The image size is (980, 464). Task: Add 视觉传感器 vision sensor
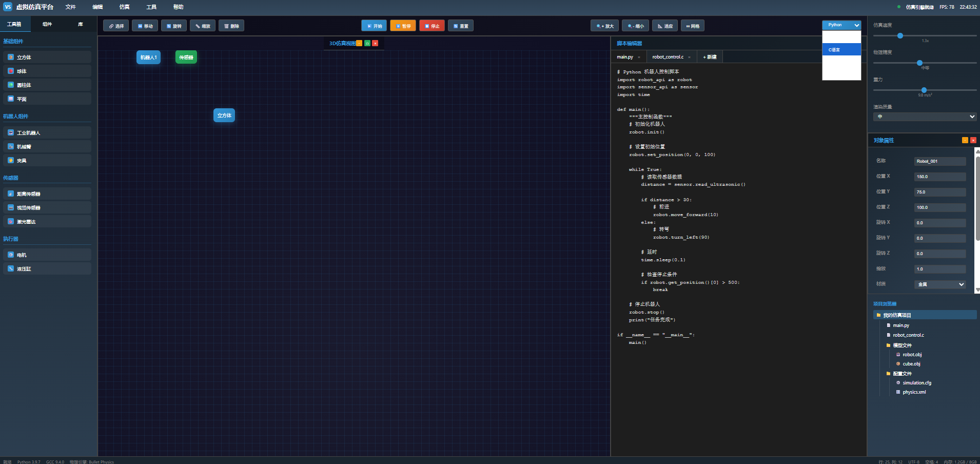pyautogui.click(x=47, y=207)
